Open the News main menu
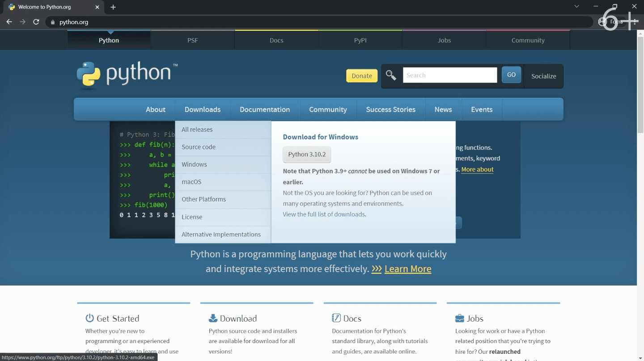Viewport: 644px width, 361px height. (x=443, y=109)
